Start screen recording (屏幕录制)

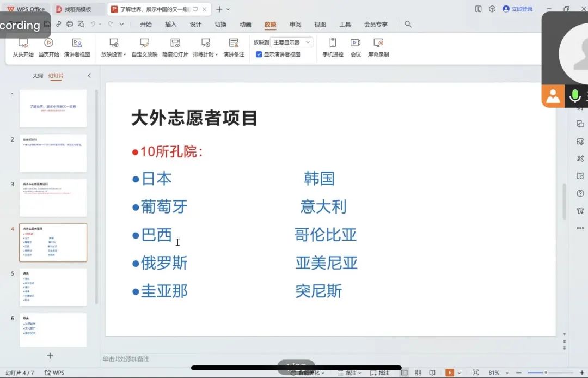pyautogui.click(x=378, y=47)
